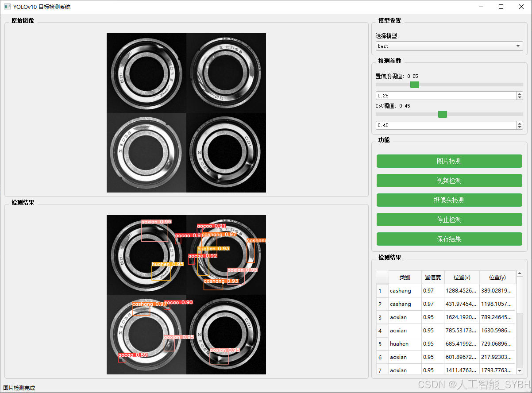Select row header 3 in results table

pos(382,317)
